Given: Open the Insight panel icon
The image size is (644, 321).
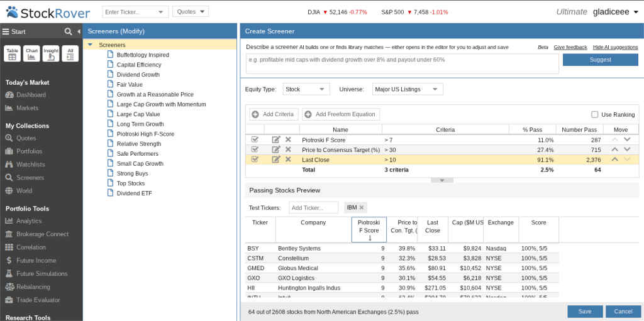Looking at the screenshot, I should [x=51, y=54].
